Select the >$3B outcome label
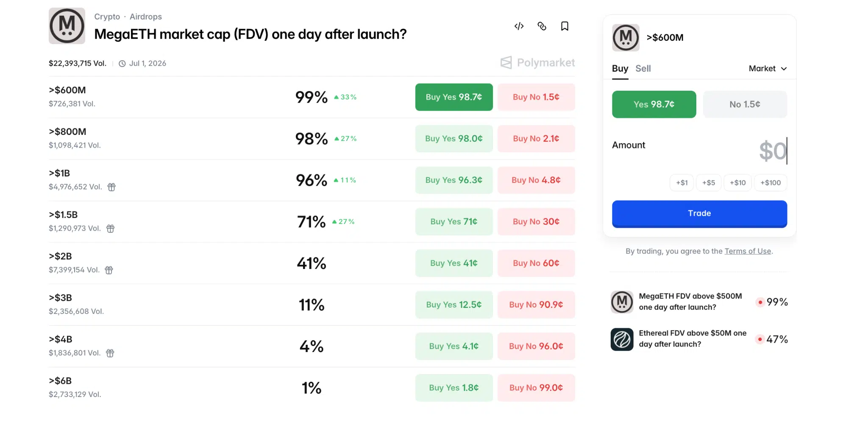 click(60, 298)
